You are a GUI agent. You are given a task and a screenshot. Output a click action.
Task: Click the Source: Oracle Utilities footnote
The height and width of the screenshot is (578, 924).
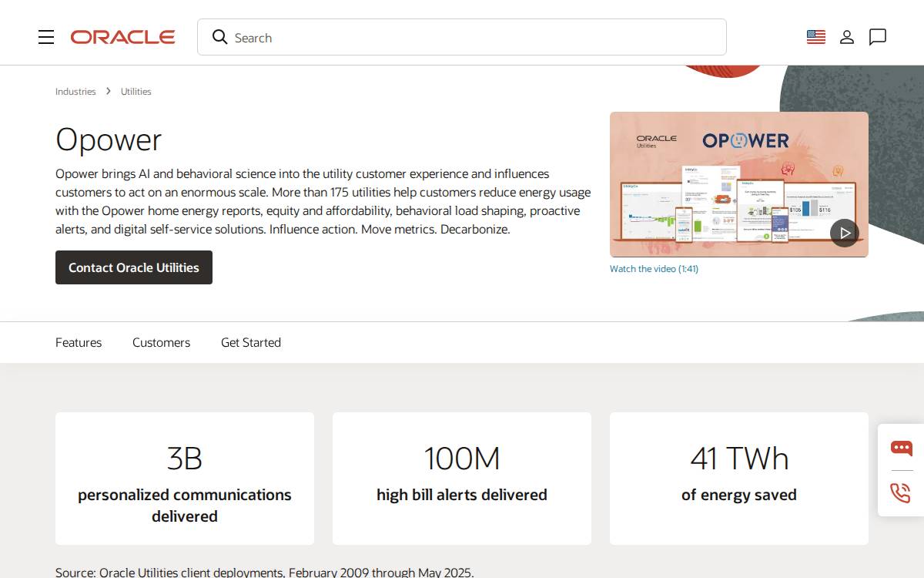point(265,572)
